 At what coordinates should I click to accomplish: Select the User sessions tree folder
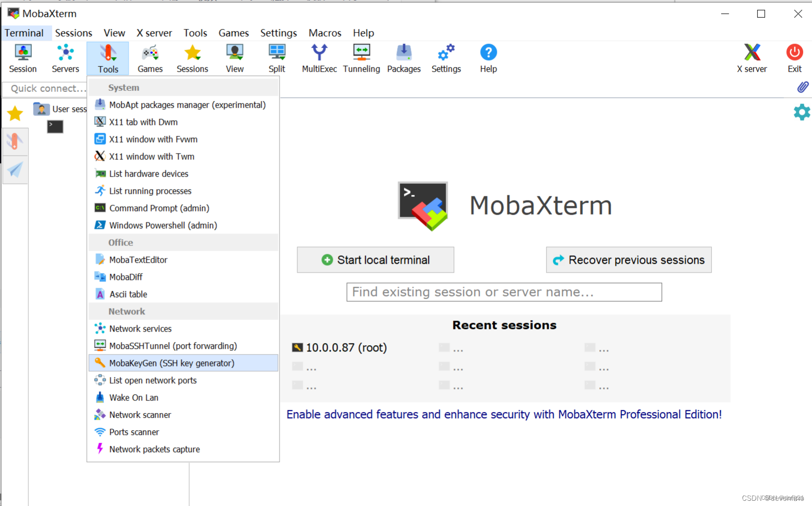[x=60, y=109]
